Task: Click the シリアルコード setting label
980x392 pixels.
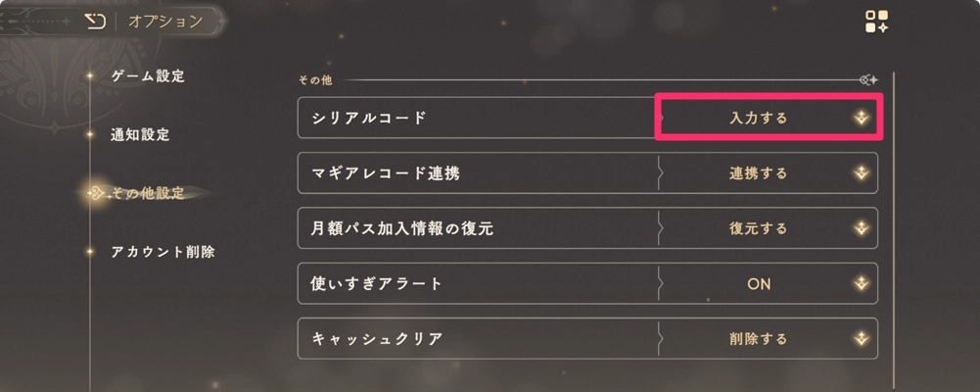Action: [x=370, y=118]
